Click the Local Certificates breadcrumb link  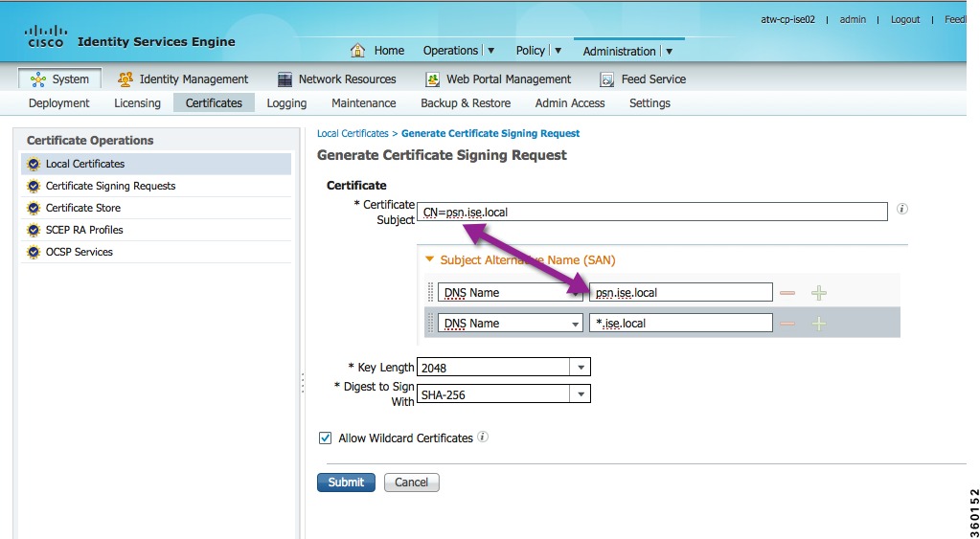(353, 134)
